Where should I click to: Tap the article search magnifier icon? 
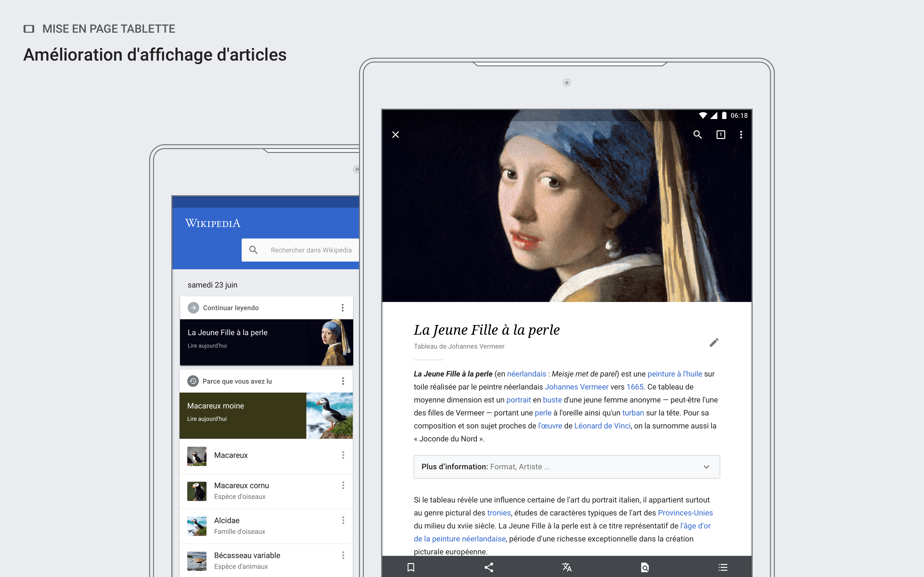[x=697, y=134]
